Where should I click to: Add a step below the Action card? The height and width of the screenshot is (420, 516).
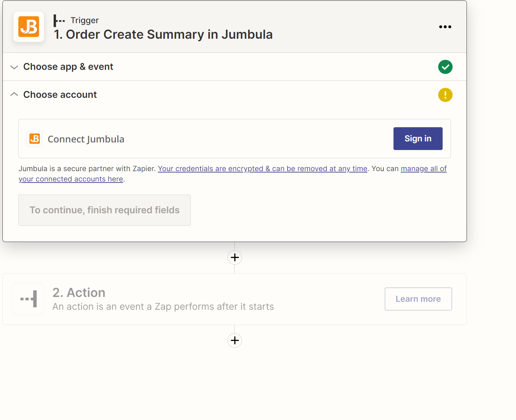235,340
